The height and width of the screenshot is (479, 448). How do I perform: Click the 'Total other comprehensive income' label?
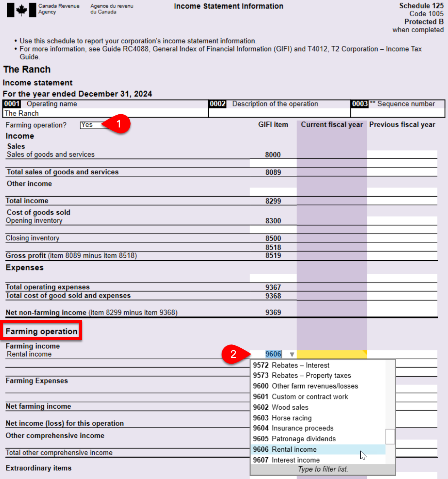coord(59,452)
